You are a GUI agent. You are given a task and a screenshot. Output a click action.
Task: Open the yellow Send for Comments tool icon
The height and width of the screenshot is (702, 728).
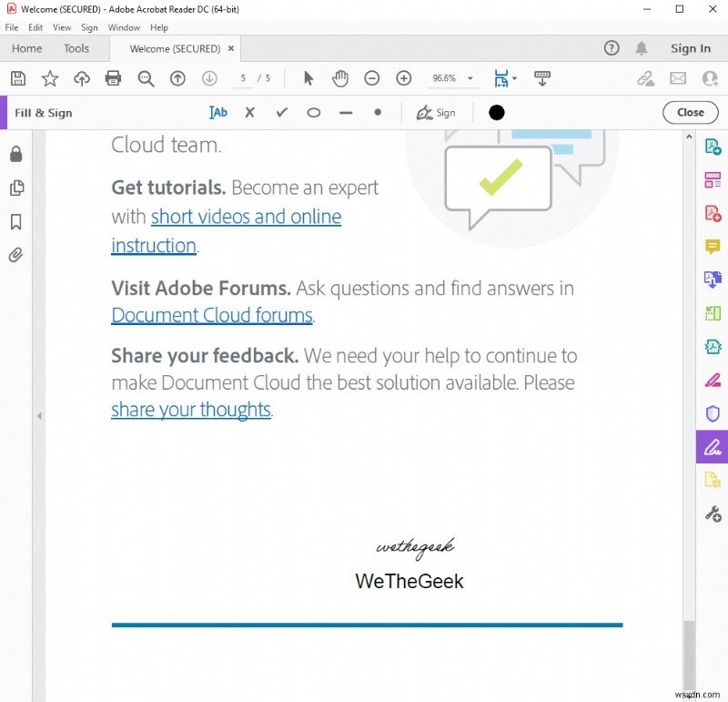[713, 480]
